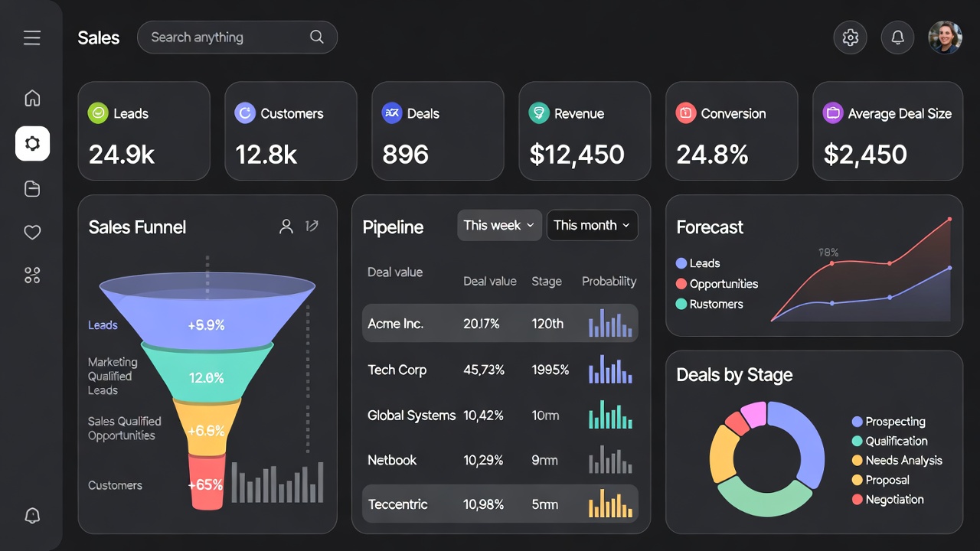Click the search magnifier in the search bar

coord(317,37)
